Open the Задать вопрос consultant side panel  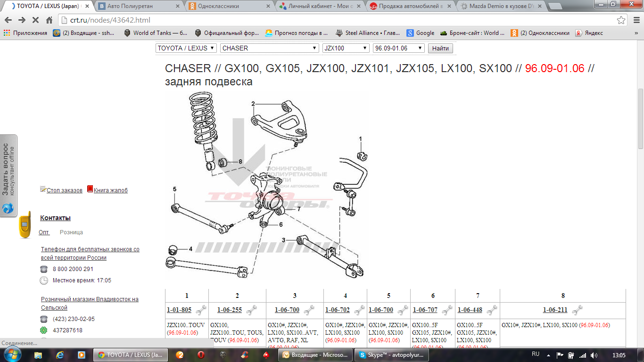8,176
